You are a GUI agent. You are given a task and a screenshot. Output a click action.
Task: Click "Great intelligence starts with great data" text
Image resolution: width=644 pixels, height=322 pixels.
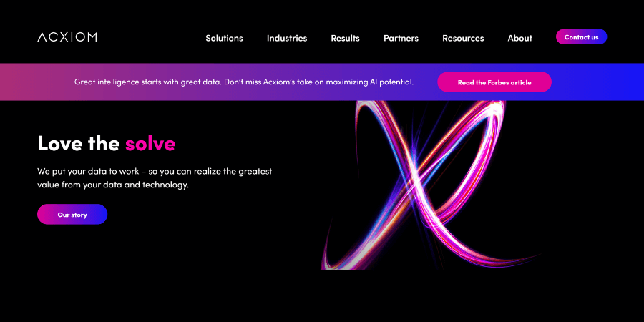tap(147, 82)
